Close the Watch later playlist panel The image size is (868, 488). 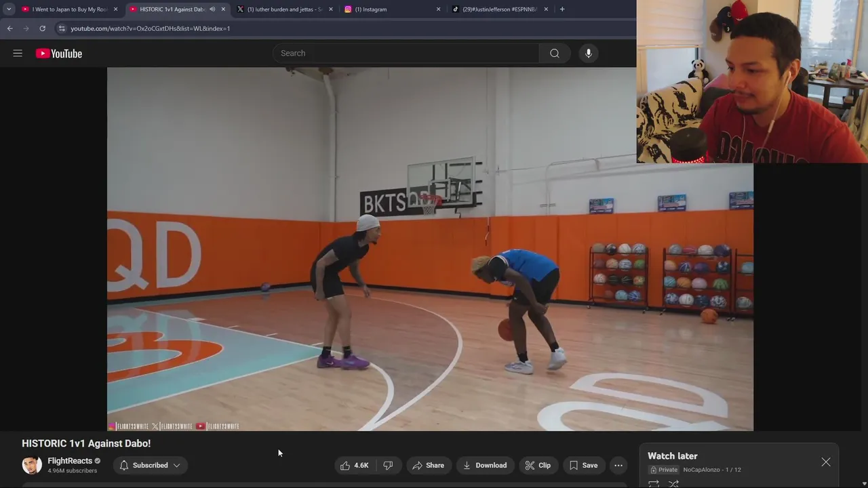826,462
